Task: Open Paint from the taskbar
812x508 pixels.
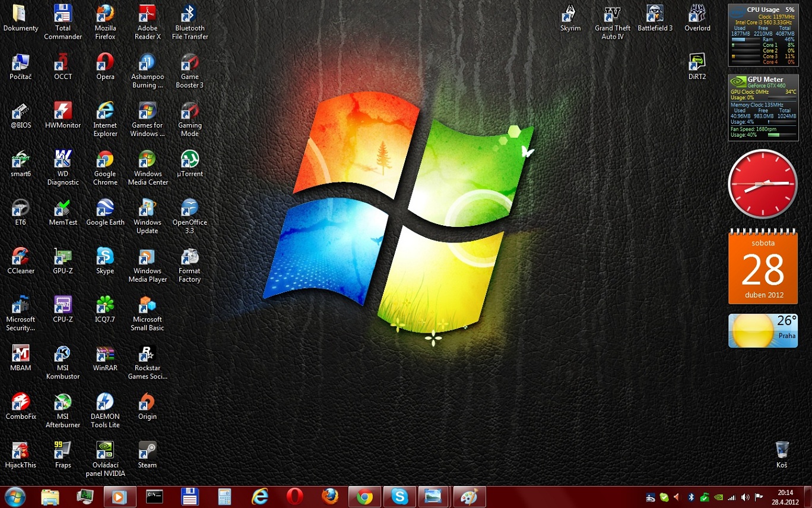Action: point(469,497)
